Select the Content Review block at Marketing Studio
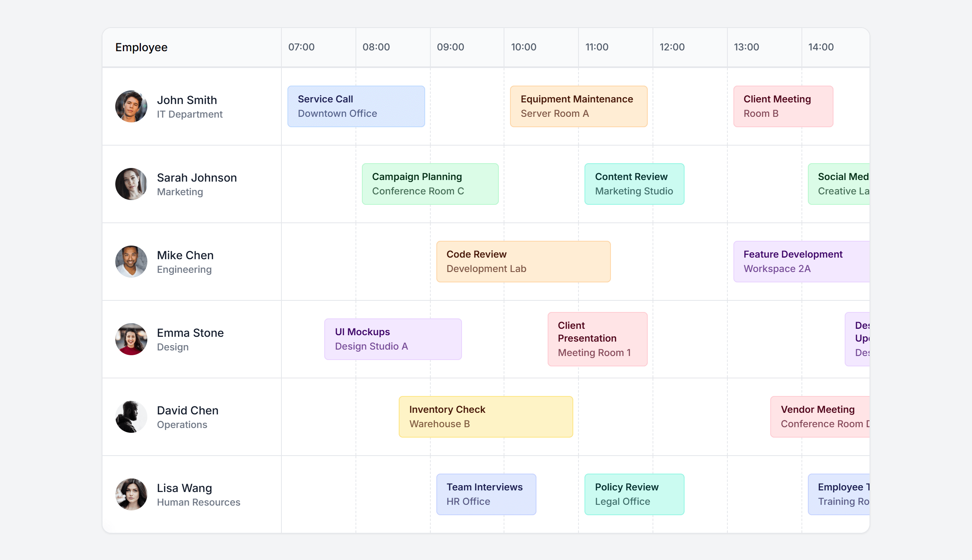 pyautogui.click(x=634, y=184)
